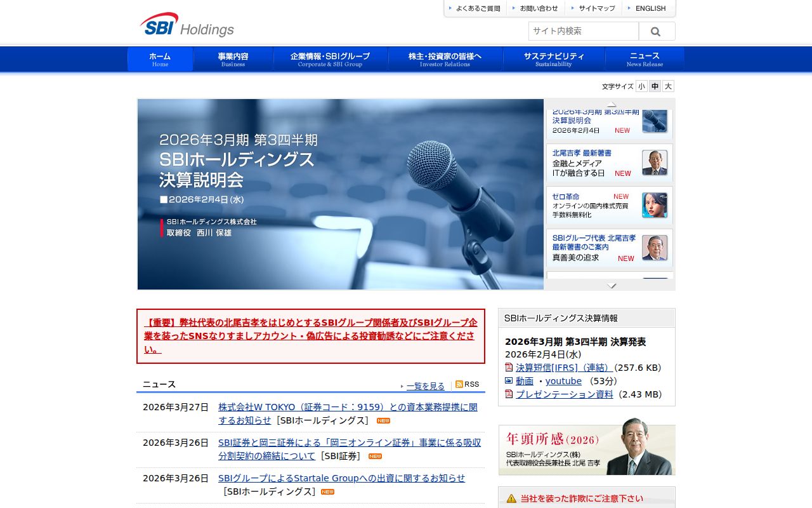Click main 決算説明会 hero banner
This screenshot has height=508, width=812.
point(341,194)
